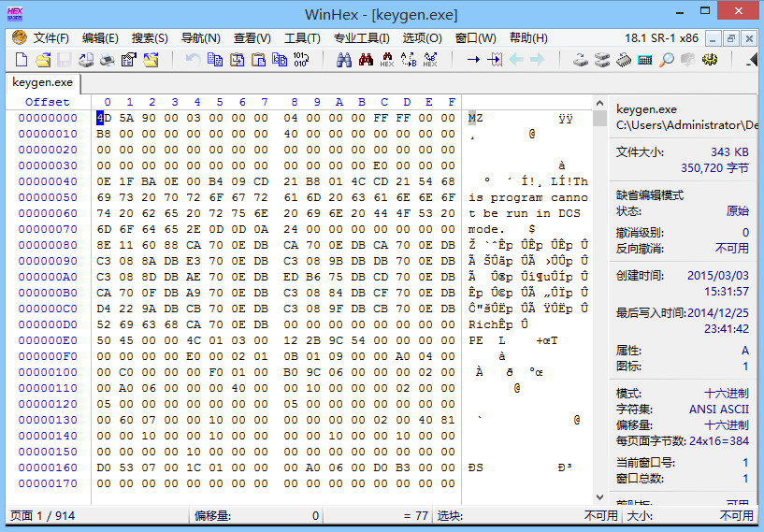The image size is (764, 532).
Task: Open the 专业工具(I) menu
Action: 362,38
